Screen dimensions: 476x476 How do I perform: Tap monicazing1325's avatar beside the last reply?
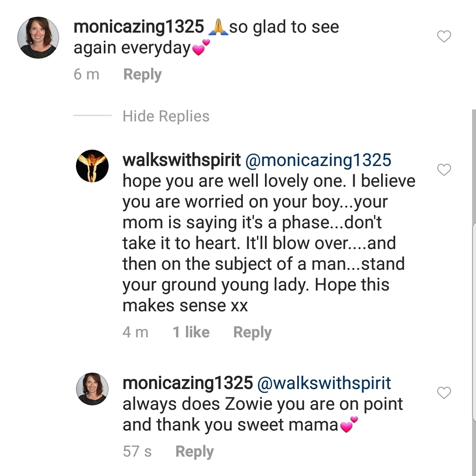point(92,389)
